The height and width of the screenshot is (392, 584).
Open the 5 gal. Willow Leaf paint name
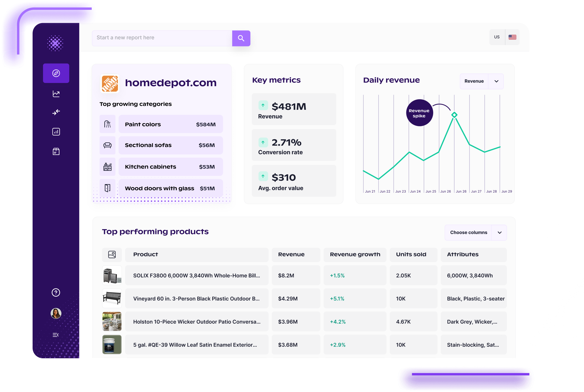click(195, 345)
